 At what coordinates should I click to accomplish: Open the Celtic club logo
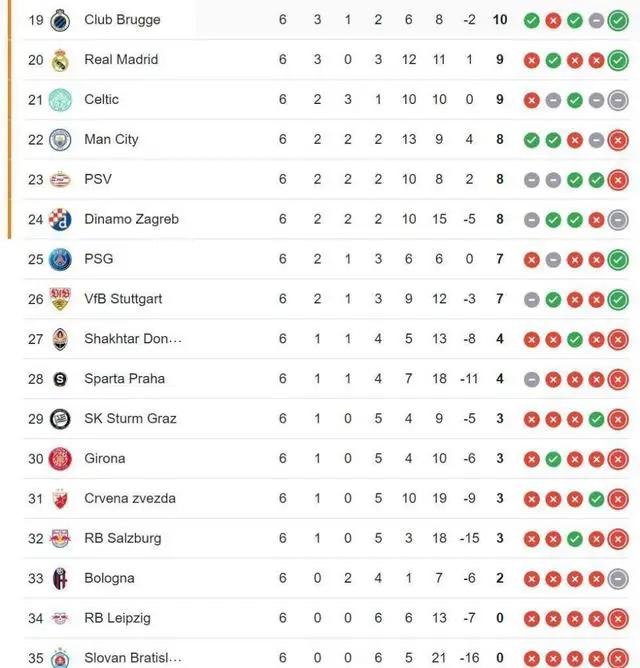pos(60,100)
